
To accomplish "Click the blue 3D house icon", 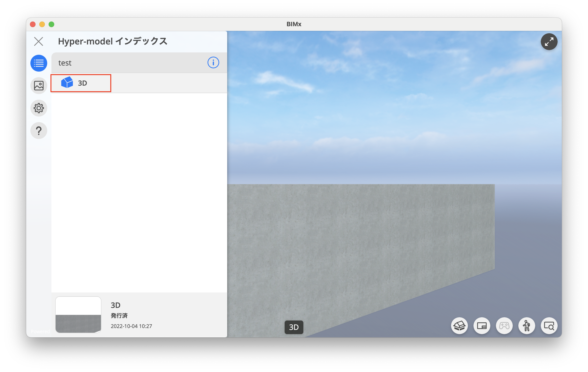I will [x=67, y=82].
